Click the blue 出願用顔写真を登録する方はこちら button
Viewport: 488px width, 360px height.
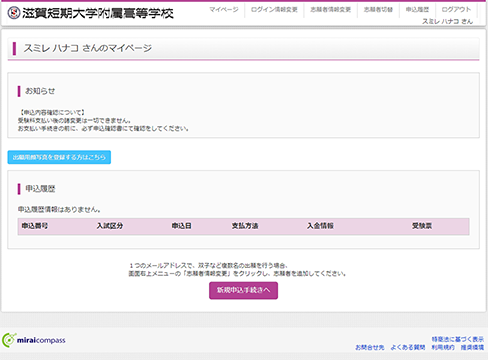point(59,157)
